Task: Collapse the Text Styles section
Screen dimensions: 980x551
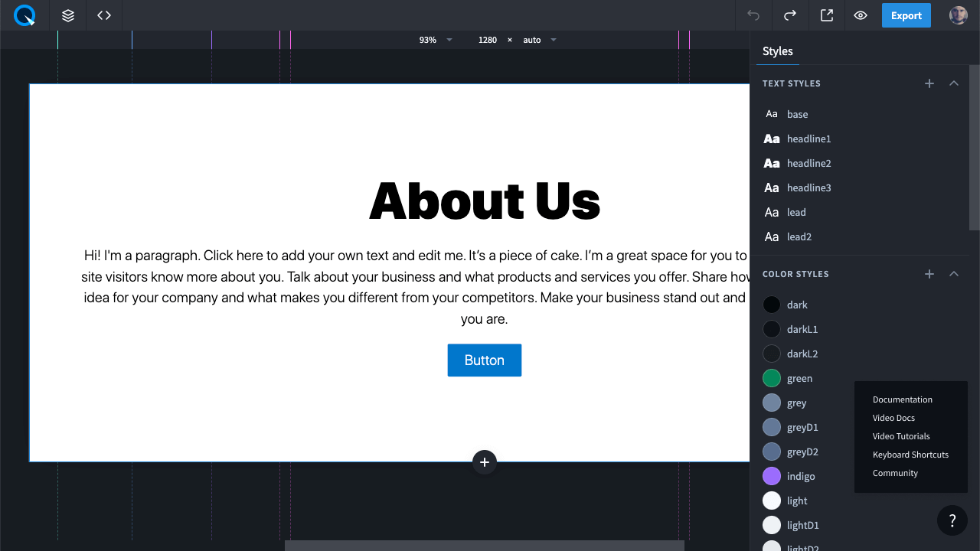Action: coord(954,83)
